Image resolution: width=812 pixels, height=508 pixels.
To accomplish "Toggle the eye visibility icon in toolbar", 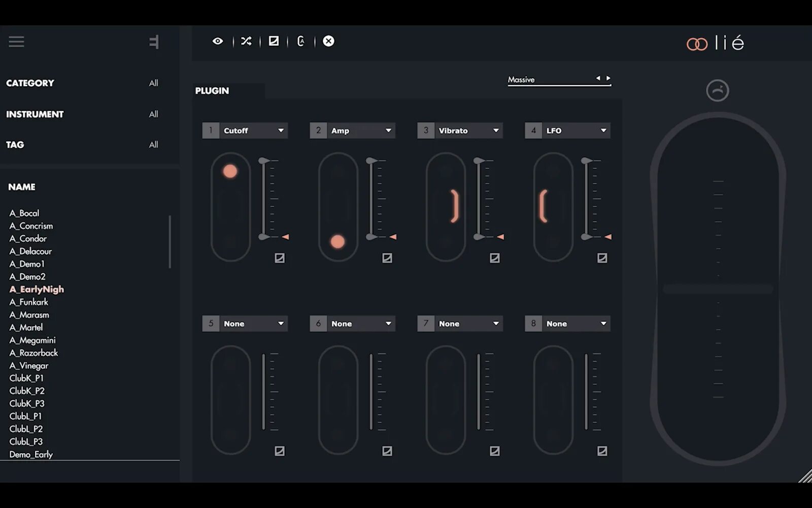I will [x=218, y=41].
